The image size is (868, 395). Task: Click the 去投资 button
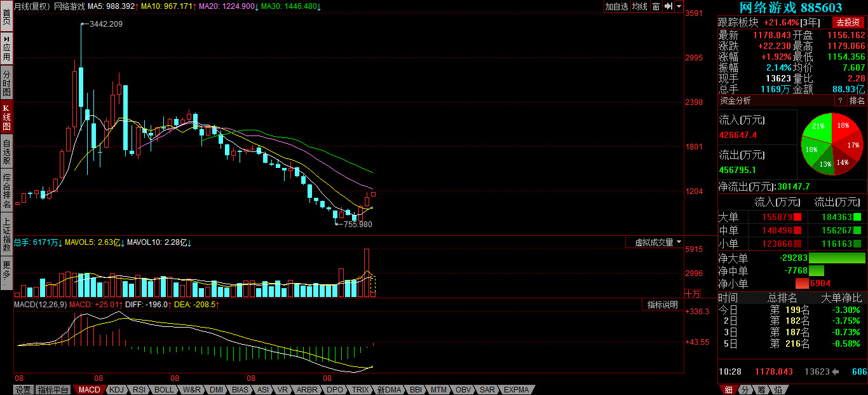pos(848,22)
